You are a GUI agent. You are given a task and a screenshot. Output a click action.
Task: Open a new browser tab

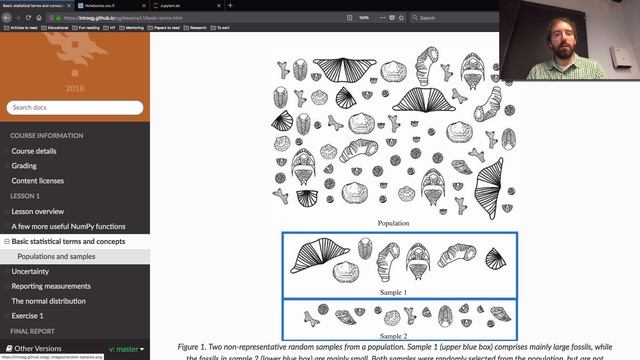(230, 5)
